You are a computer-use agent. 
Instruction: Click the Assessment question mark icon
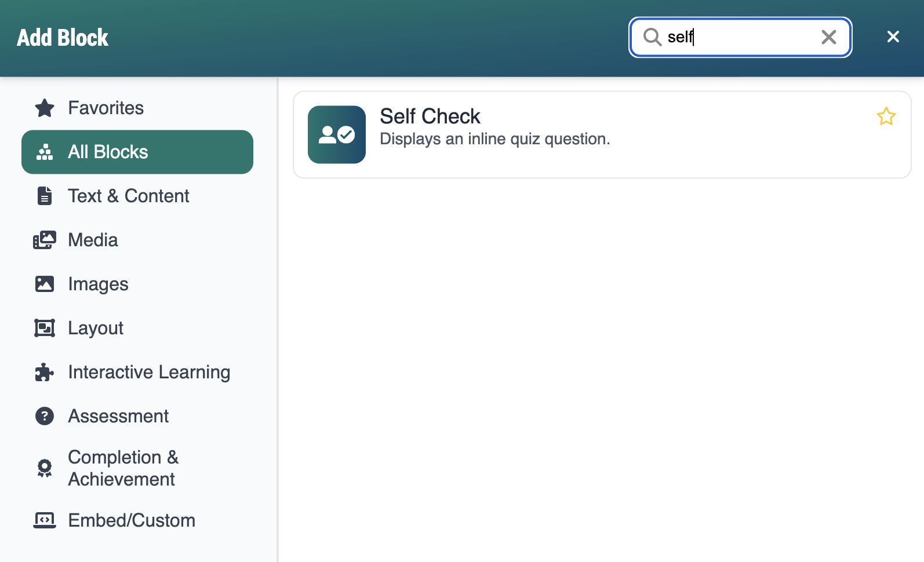click(45, 416)
